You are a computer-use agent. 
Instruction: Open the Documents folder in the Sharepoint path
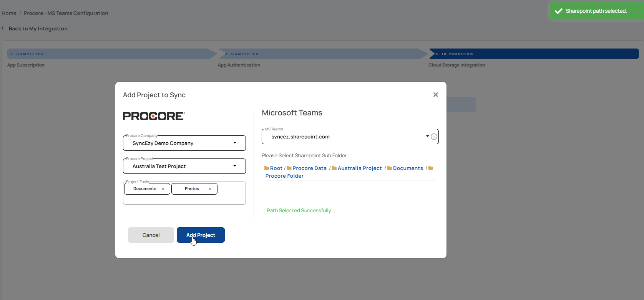(408, 168)
